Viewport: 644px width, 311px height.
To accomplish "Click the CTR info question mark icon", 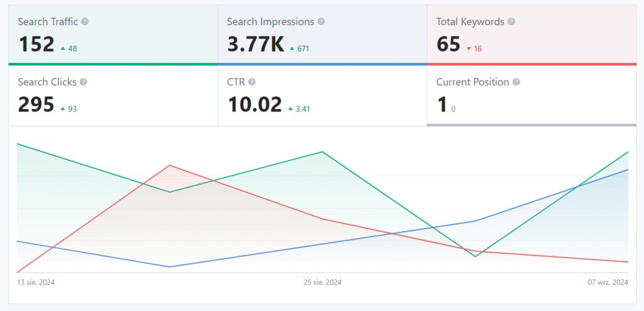I will (x=252, y=82).
